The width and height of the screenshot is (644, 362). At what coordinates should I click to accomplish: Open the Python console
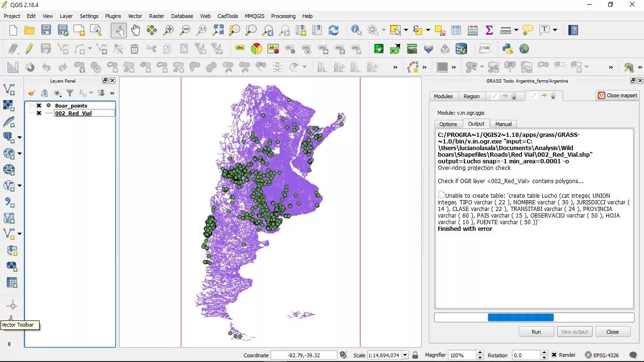point(508,49)
